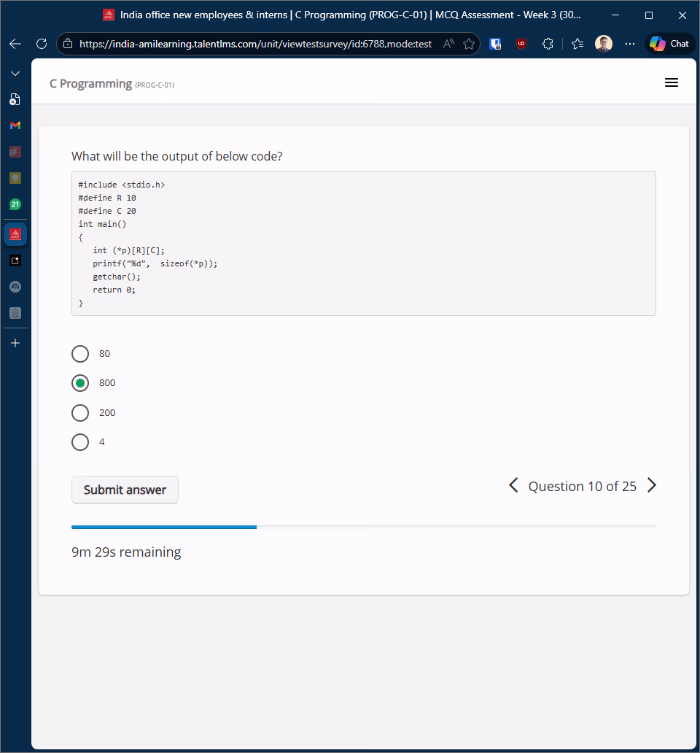The image size is (700, 753).
Task: Open the browser Settings and more menu
Action: [x=630, y=44]
